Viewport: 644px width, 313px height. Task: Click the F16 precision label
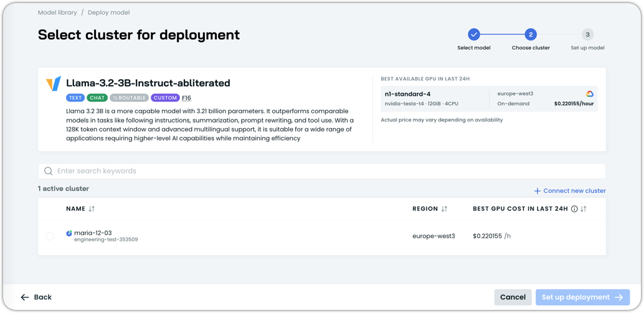tap(186, 98)
